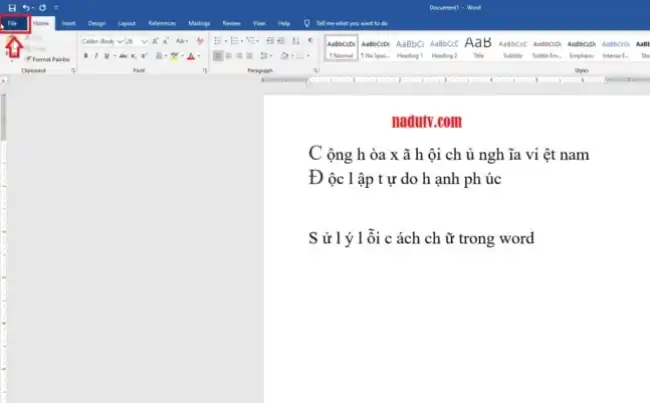Screen dimensions: 650x403
Task: Click the Text Effects and Typography icon
Action: pos(158,56)
